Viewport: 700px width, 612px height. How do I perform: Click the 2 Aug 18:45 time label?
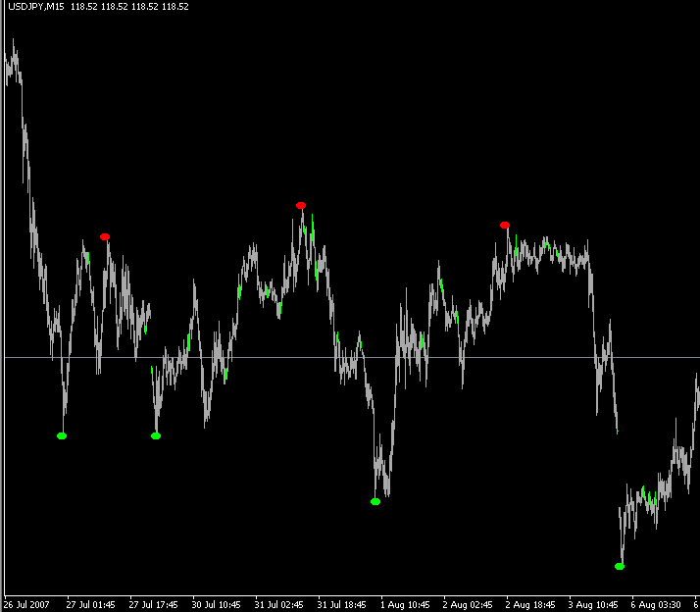[x=530, y=605]
